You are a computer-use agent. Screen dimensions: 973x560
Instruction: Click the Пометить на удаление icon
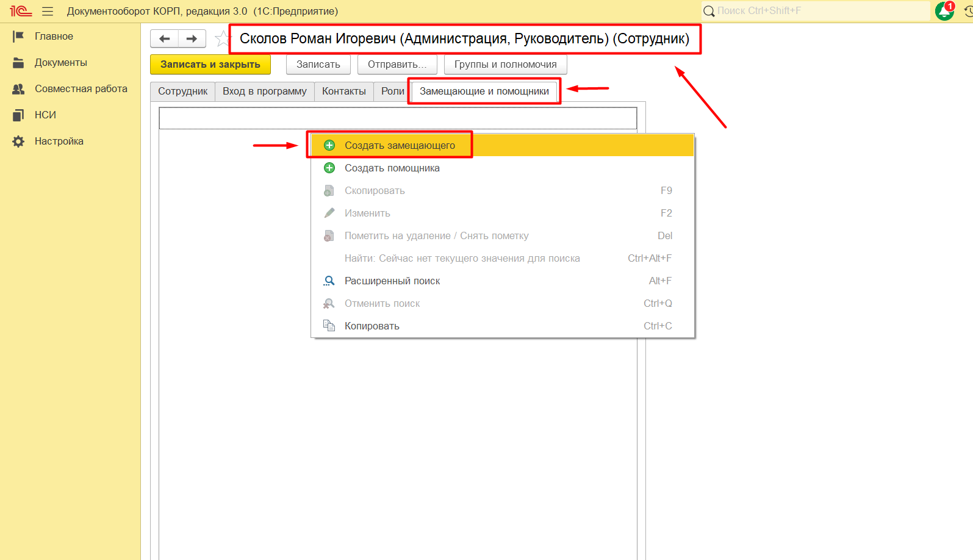(x=329, y=235)
